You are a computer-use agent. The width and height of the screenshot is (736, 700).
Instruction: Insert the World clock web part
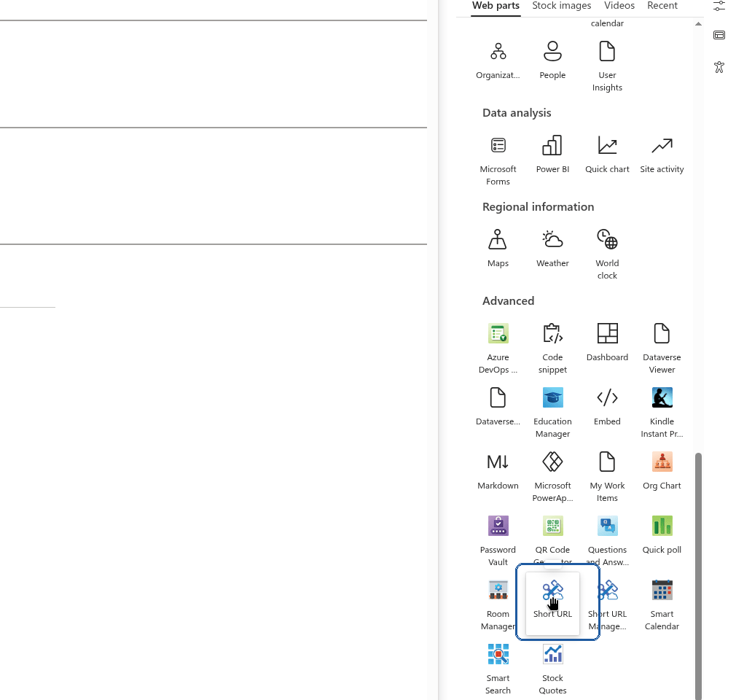pyautogui.click(x=607, y=254)
